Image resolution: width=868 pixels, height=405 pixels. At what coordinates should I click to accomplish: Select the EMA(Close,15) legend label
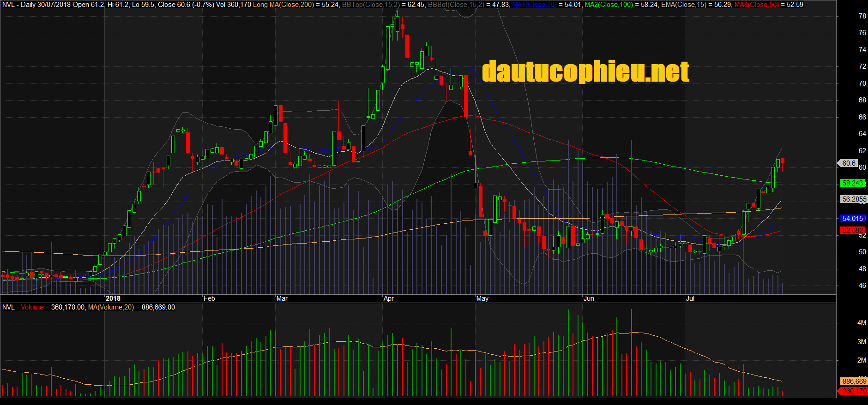tap(684, 5)
